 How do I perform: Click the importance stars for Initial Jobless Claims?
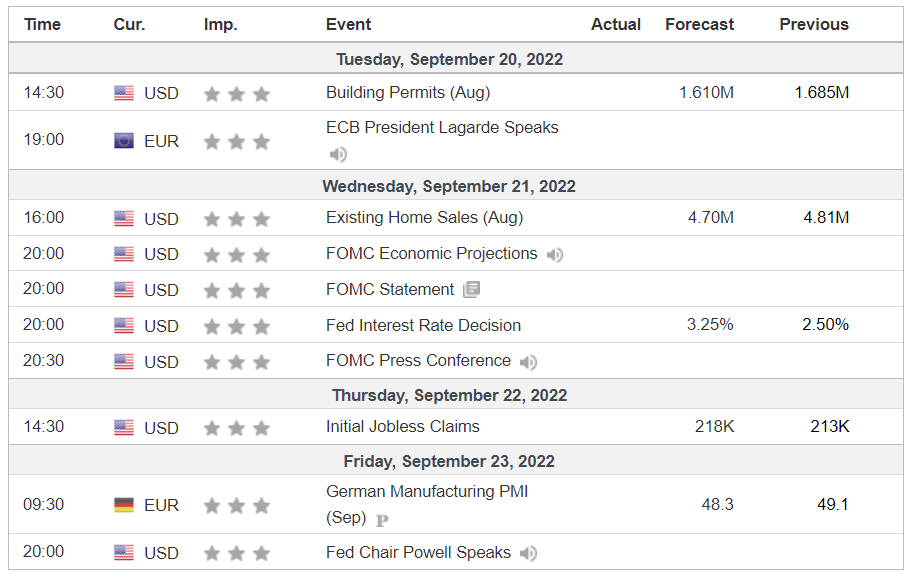pyautogui.click(x=237, y=428)
